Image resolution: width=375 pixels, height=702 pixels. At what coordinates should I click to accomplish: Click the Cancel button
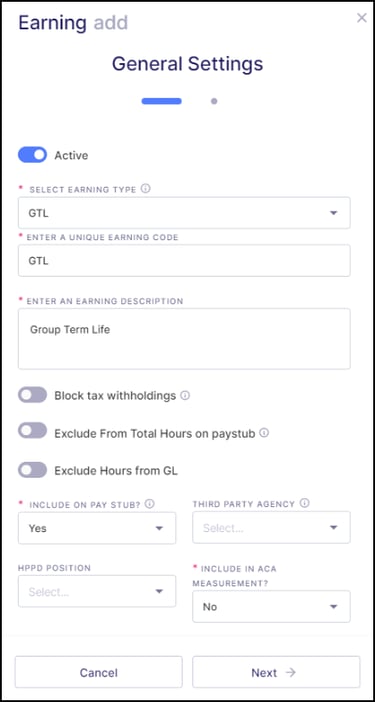pyautogui.click(x=98, y=672)
